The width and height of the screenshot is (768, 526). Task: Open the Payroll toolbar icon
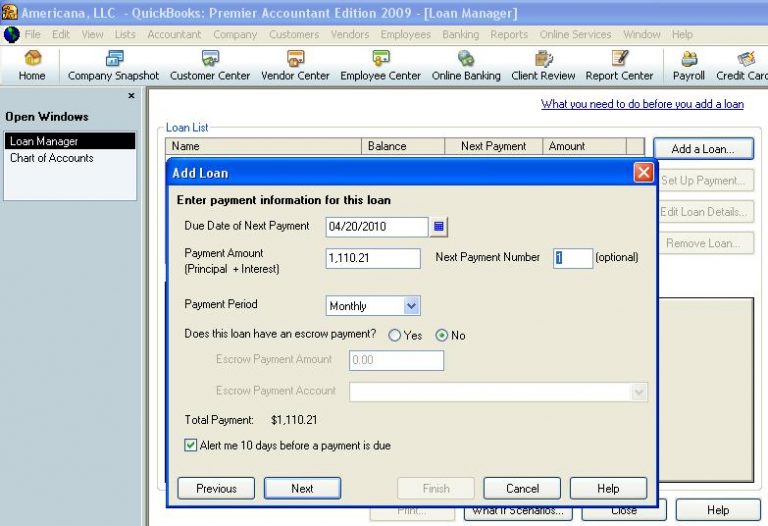[x=689, y=66]
